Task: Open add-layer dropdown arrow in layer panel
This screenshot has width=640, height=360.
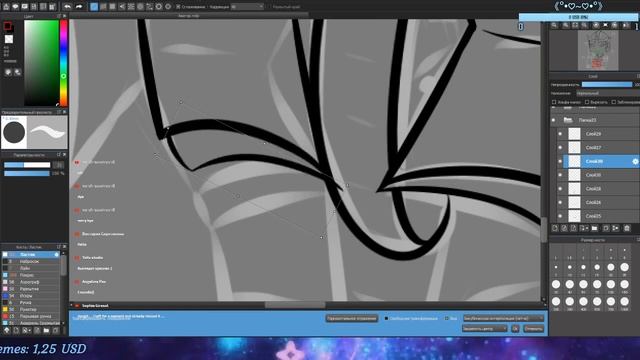Action: pyautogui.click(x=584, y=228)
